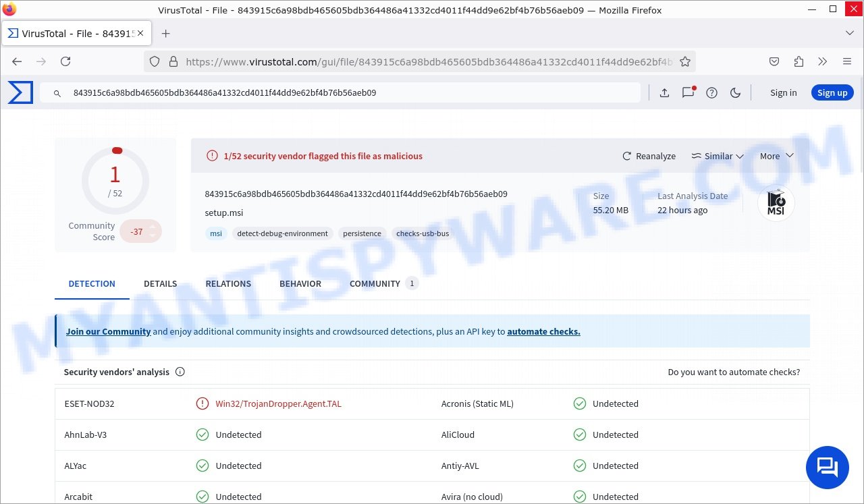Screen dimensions: 864x504
Task: Click the VirusTotal logo icon
Action: point(20,92)
